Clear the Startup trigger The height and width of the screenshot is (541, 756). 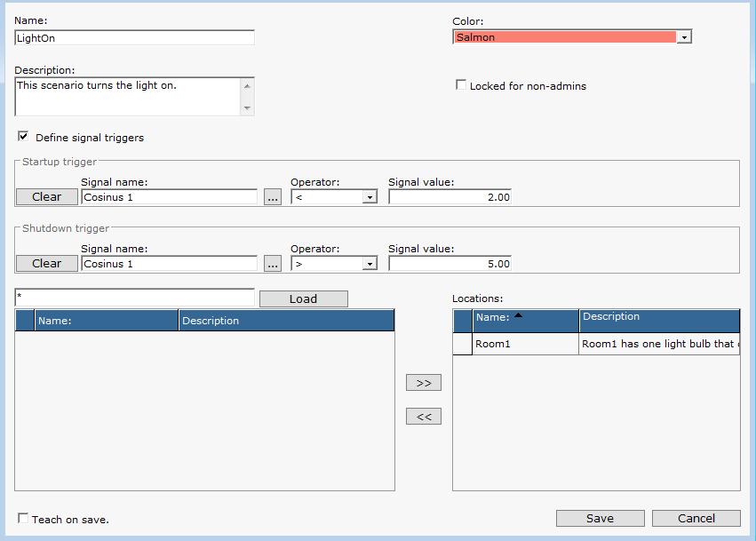tap(46, 197)
